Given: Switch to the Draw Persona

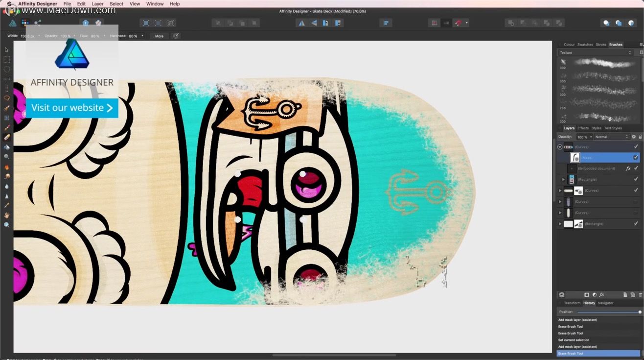Looking at the screenshot, I should click(13, 23).
